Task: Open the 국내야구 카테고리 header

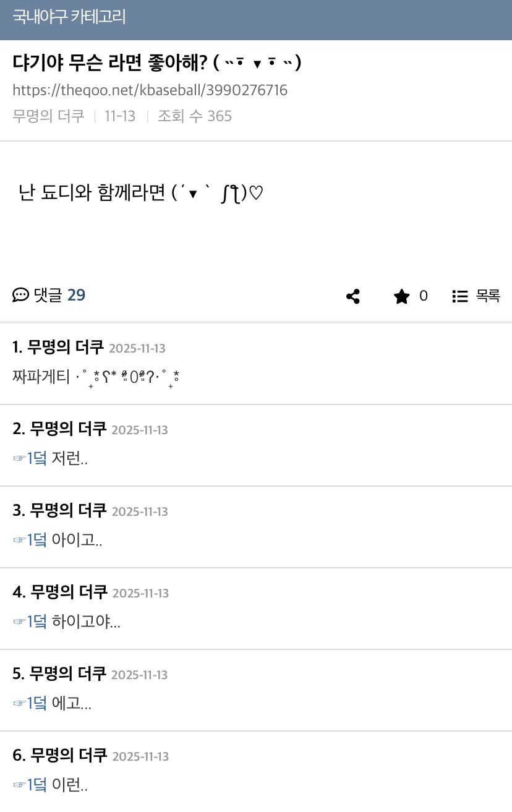Action: tap(69, 17)
